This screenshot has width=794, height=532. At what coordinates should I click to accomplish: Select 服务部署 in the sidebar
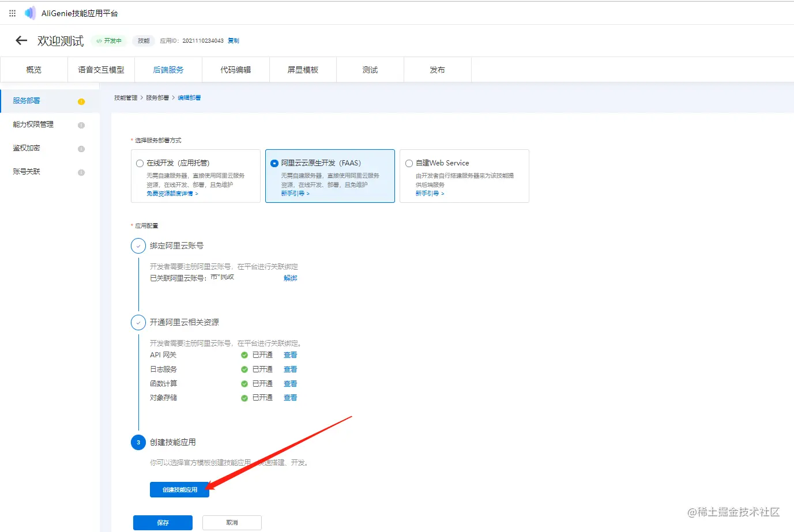[x=50, y=101]
